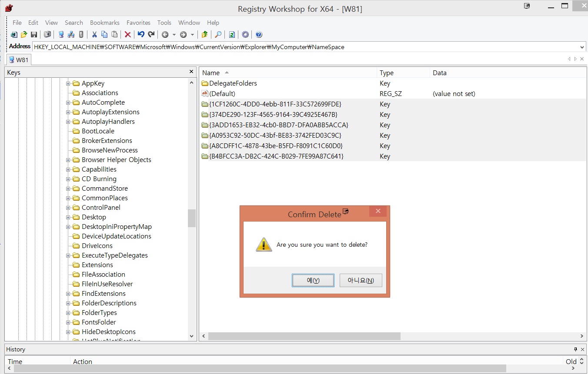Close the Confirm Delete dialog
The width and height of the screenshot is (588, 374).
click(378, 211)
